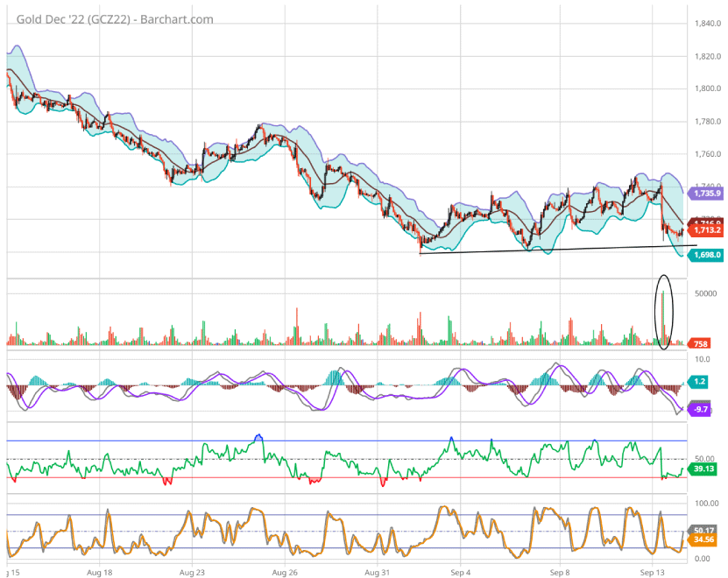Click the 1,840.0 price axis label
Screen dimensions: 728x578
coord(706,24)
